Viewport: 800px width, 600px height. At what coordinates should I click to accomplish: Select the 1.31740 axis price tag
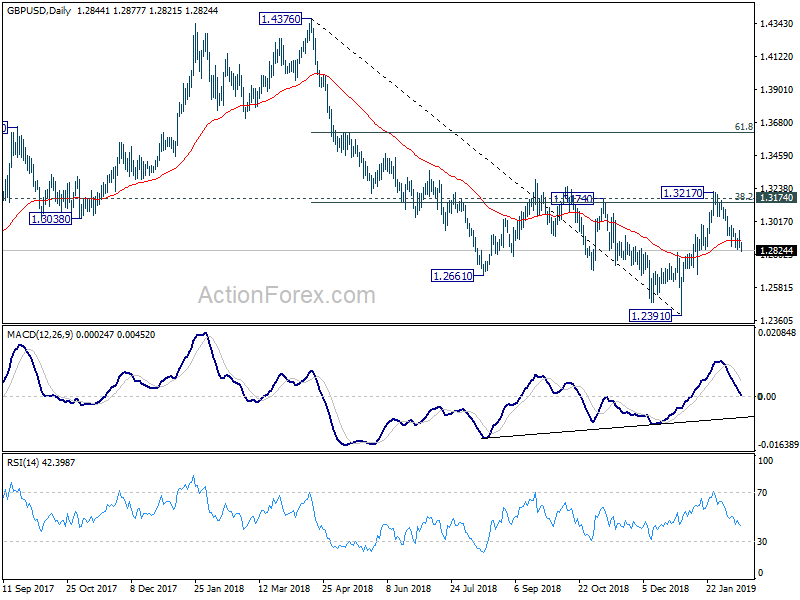777,198
